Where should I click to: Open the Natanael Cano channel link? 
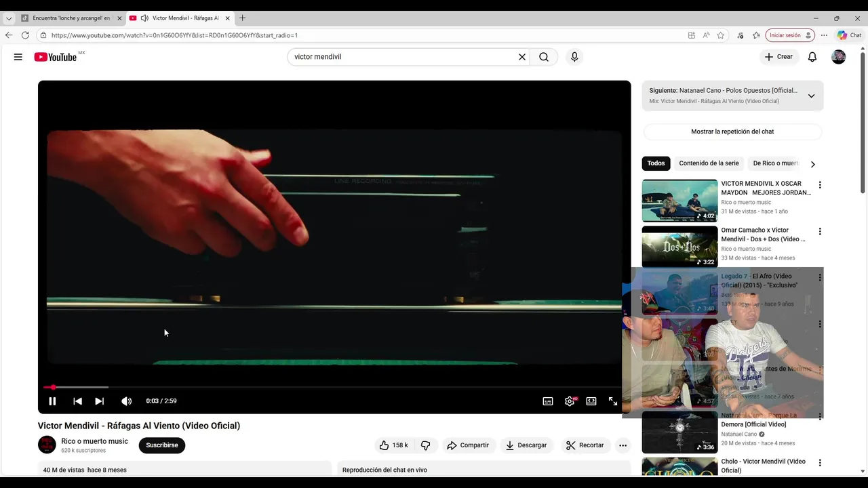click(738, 434)
